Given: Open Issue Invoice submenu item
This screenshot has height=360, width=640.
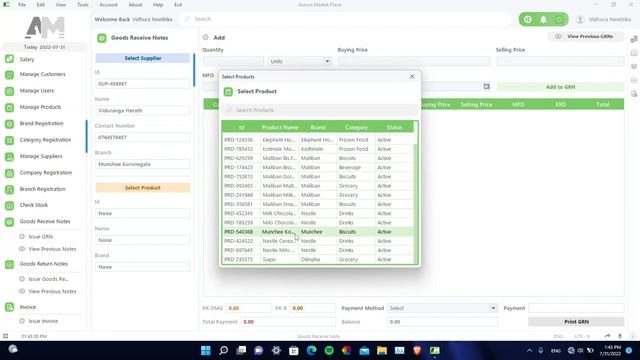Looking at the screenshot, I should pos(43,321).
